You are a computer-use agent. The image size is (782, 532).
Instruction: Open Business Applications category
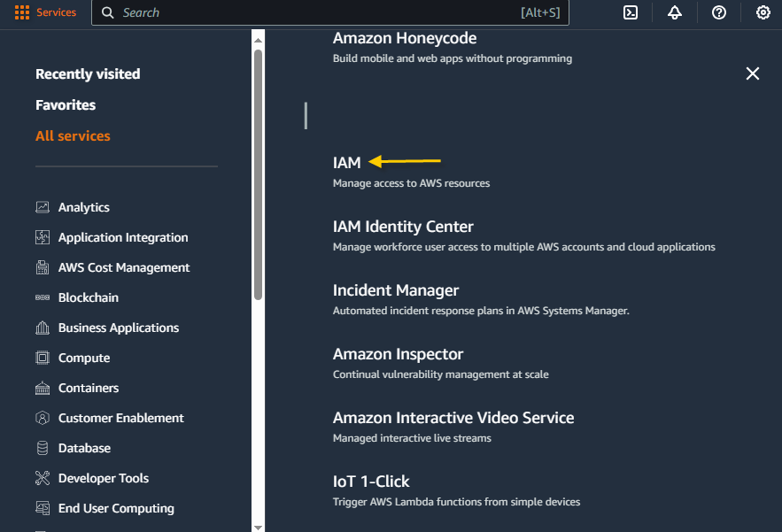119,328
